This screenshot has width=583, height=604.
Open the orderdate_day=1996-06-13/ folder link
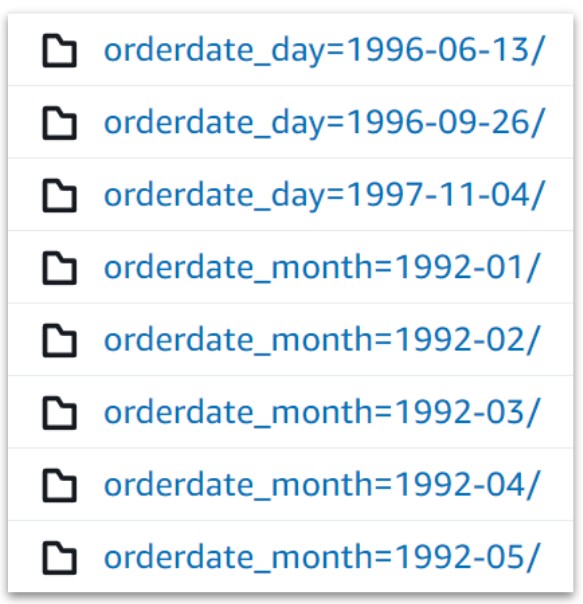[324, 51]
